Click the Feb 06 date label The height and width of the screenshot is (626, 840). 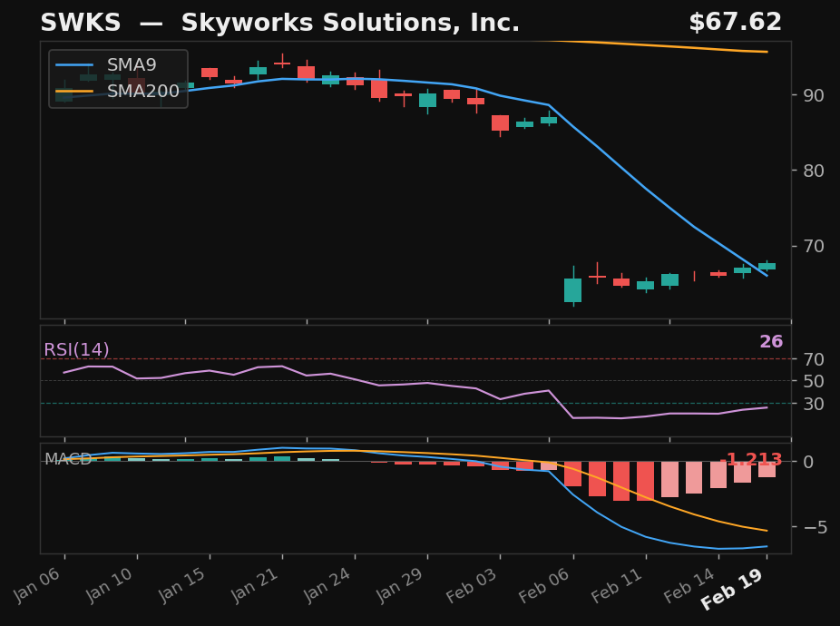(543, 586)
